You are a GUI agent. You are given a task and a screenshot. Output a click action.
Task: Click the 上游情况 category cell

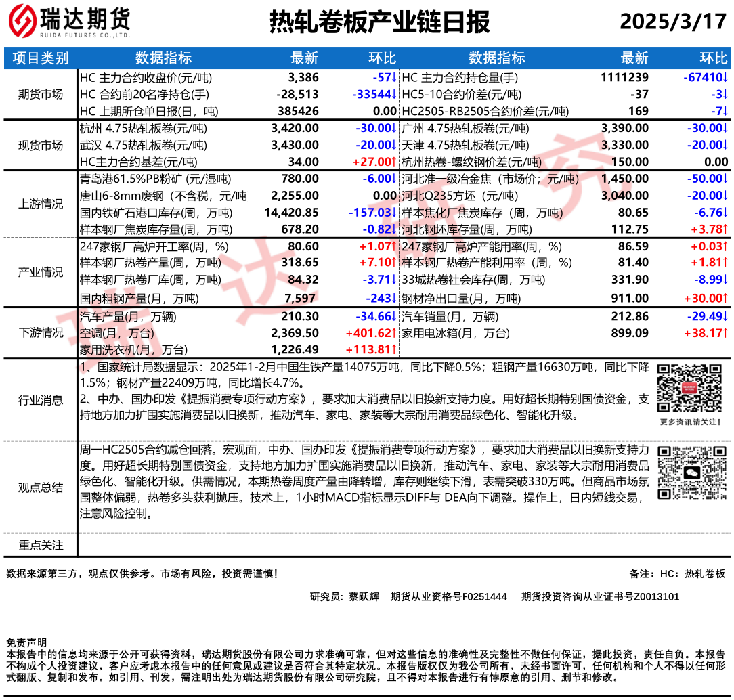click(x=40, y=204)
